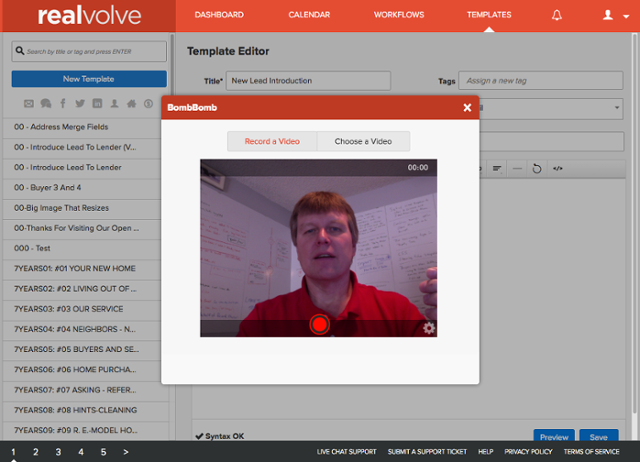Select template 00 - Buyer 3 And 4
The height and width of the screenshot is (462, 640).
click(86, 188)
